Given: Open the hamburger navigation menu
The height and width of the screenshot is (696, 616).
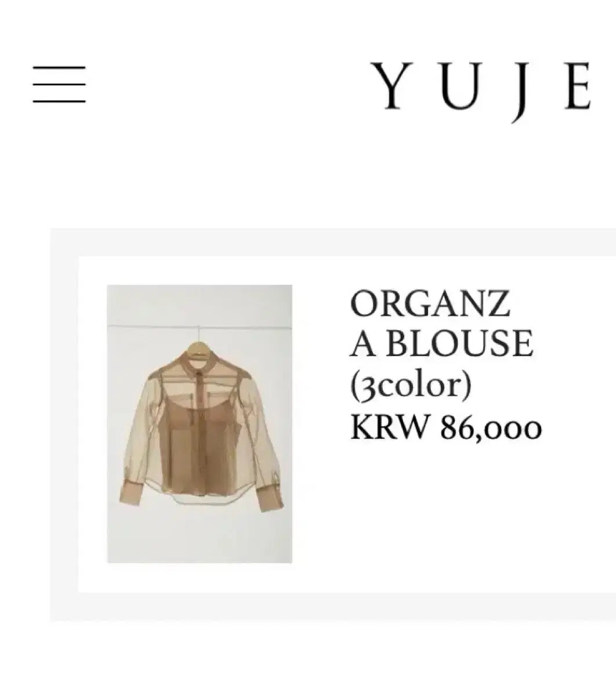Looking at the screenshot, I should click(59, 85).
